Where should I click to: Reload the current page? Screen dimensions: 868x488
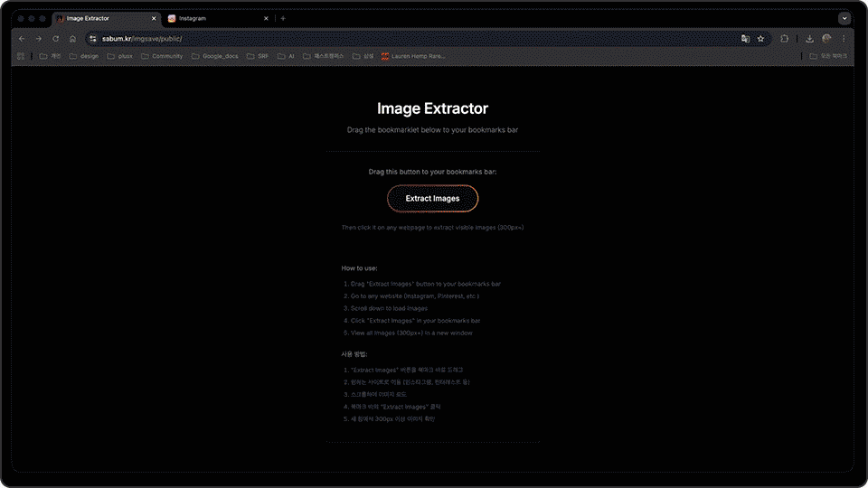pos(55,39)
